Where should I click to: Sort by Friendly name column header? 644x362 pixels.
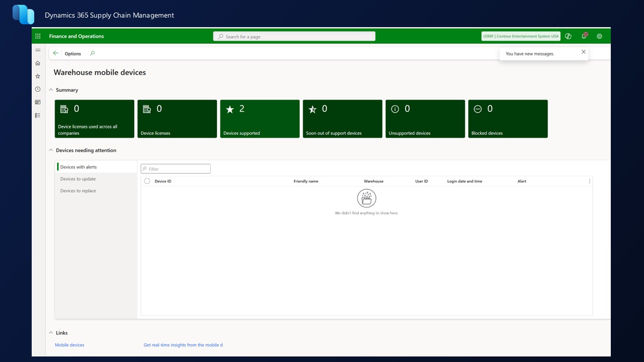pyautogui.click(x=306, y=181)
